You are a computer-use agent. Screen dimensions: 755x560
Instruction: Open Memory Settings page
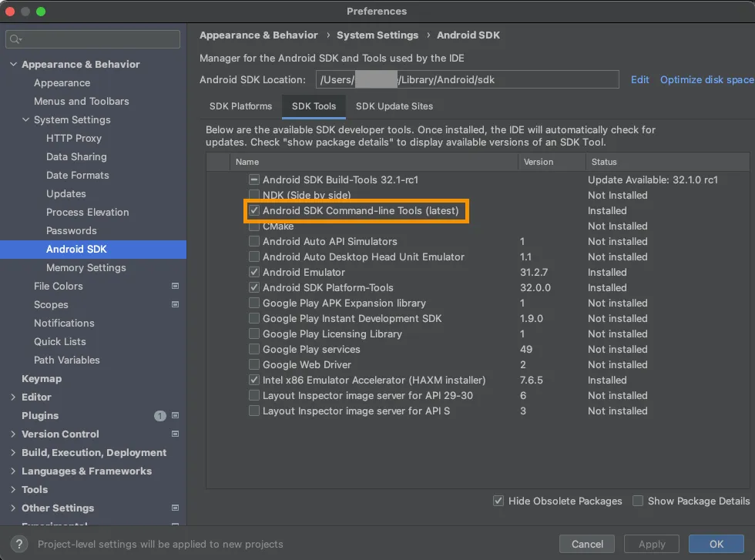click(x=86, y=268)
